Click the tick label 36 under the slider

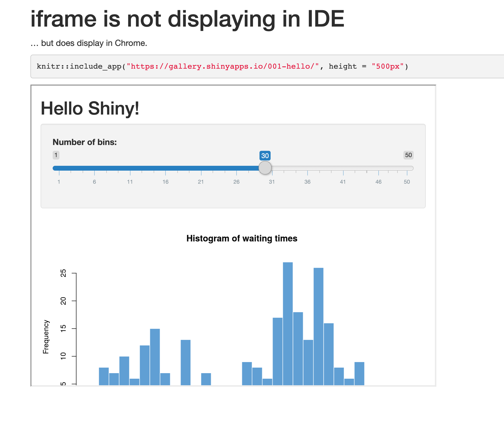(x=307, y=182)
